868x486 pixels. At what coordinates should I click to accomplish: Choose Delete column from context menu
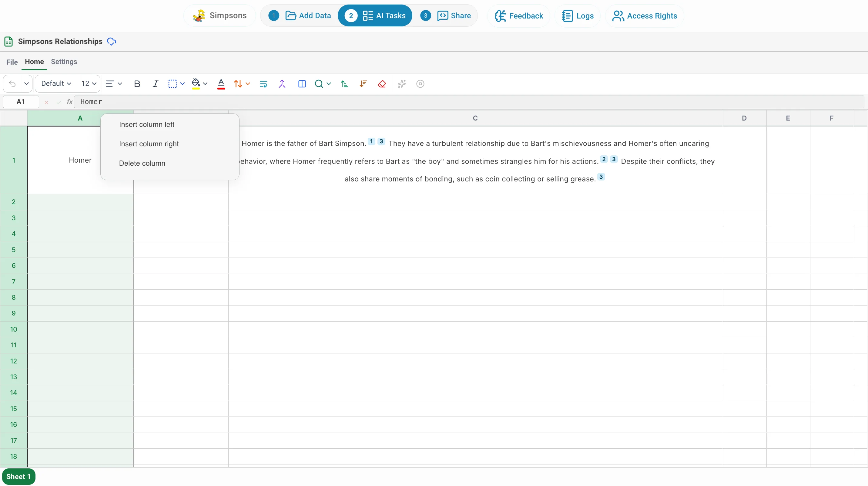[x=170, y=163]
